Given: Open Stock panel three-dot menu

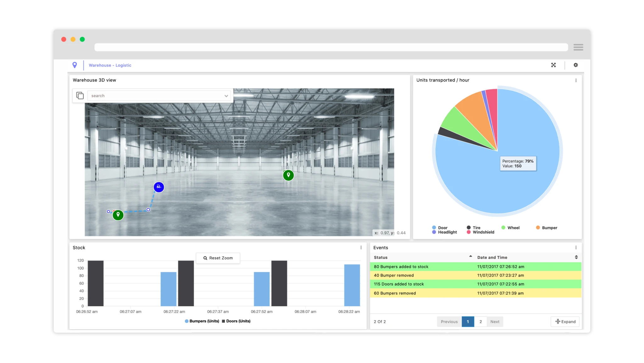Looking at the screenshot, I should pyautogui.click(x=361, y=248).
